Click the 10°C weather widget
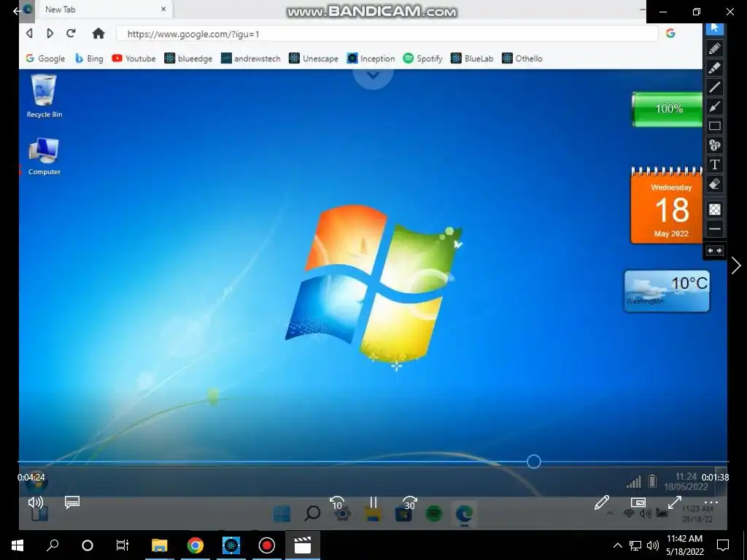 [x=667, y=291]
